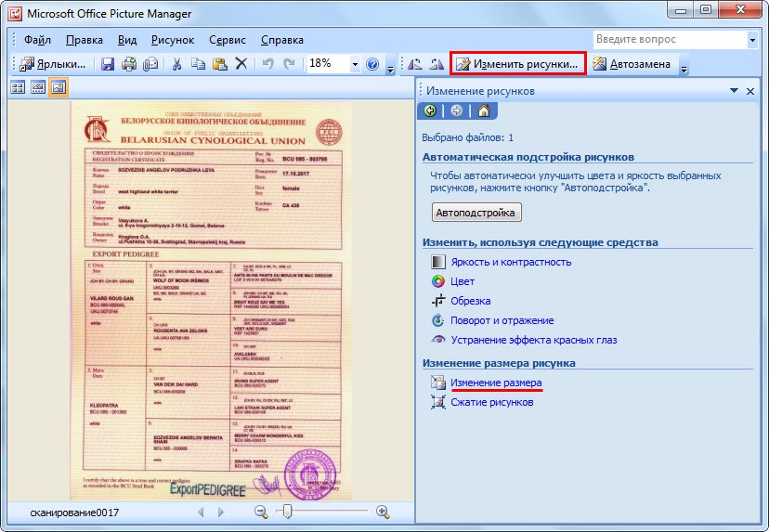Click the Автоподстройка button
Screen dimensions: 769x532
coord(476,213)
